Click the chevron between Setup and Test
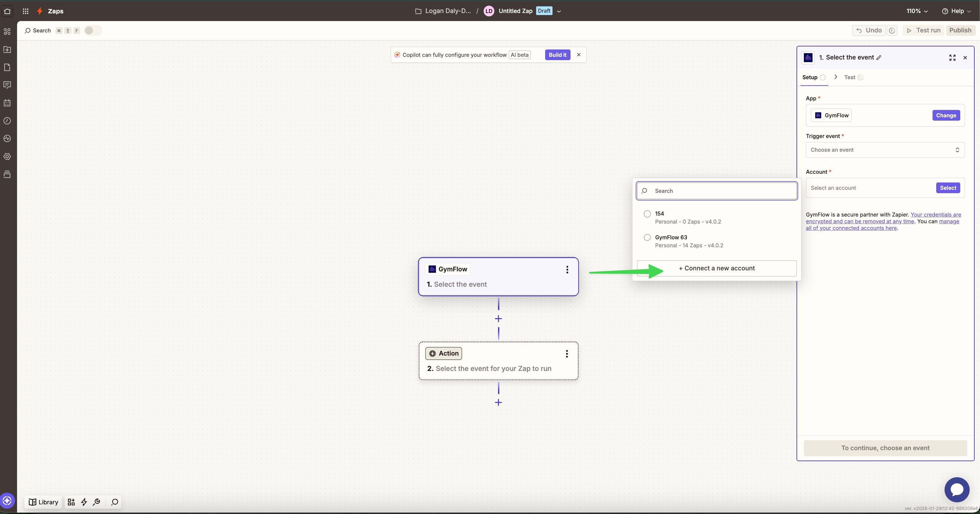This screenshot has height=514, width=980. [835, 77]
